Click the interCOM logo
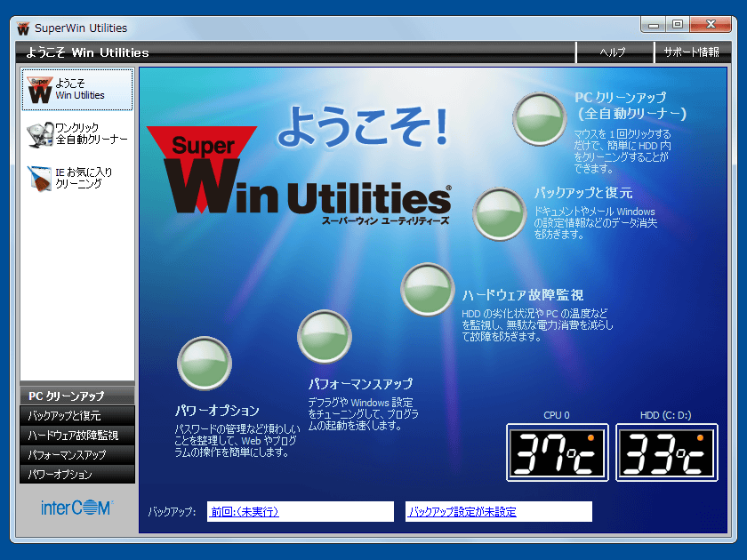The image size is (747, 560). click(x=77, y=508)
